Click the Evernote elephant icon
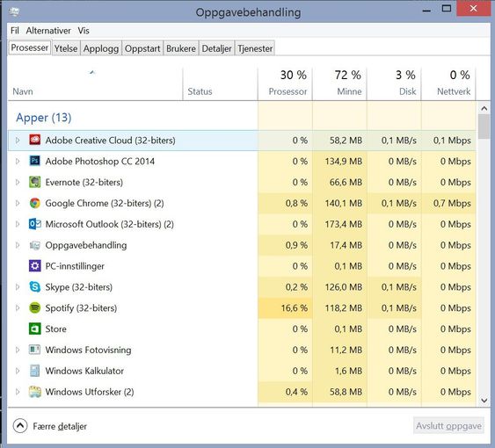495x448 pixels. (34, 182)
